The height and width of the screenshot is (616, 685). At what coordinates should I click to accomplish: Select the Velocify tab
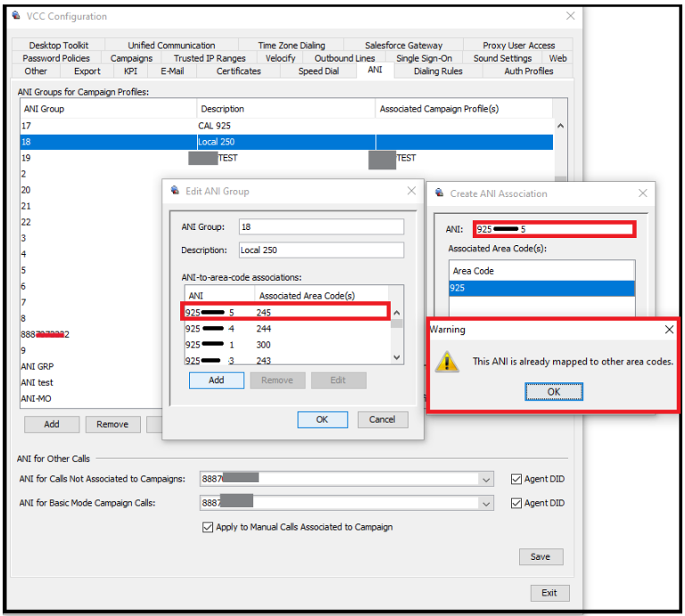click(x=280, y=58)
